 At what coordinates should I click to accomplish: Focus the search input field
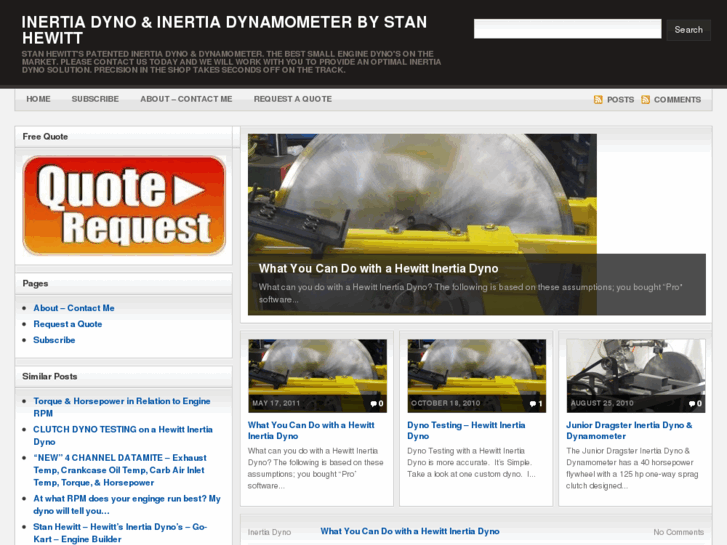point(568,29)
